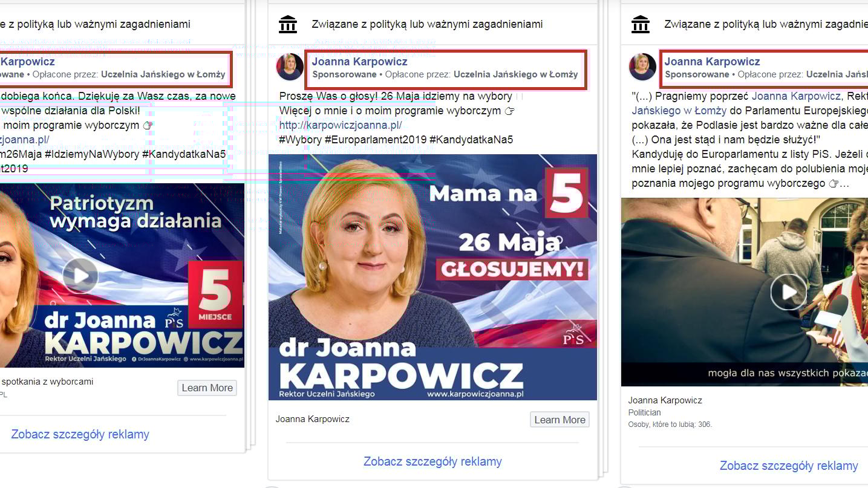Open Joanna Karpowicz profile picture in right ad
Image resolution: width=868 pixels, height=488 pixels.
tap(642, 67)
